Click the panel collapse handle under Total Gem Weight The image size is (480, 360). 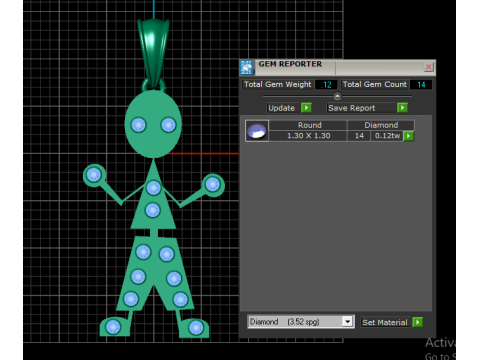coord(337,96)
